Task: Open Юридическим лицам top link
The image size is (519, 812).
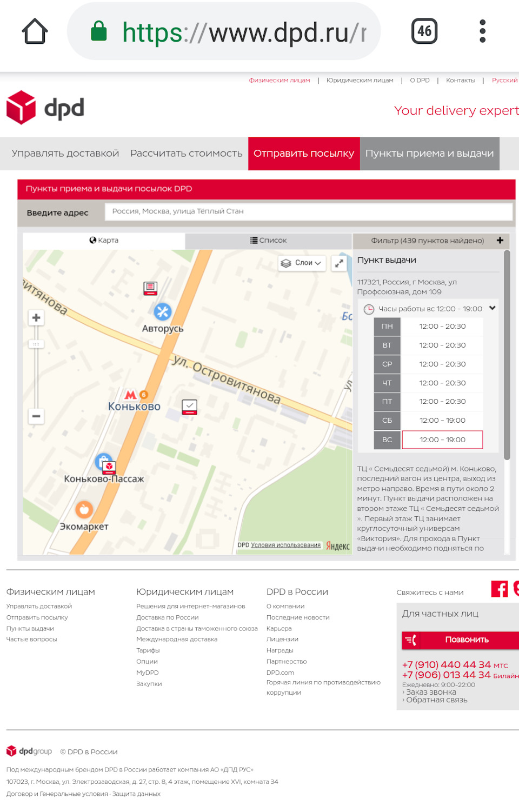Action: [360, 80]
